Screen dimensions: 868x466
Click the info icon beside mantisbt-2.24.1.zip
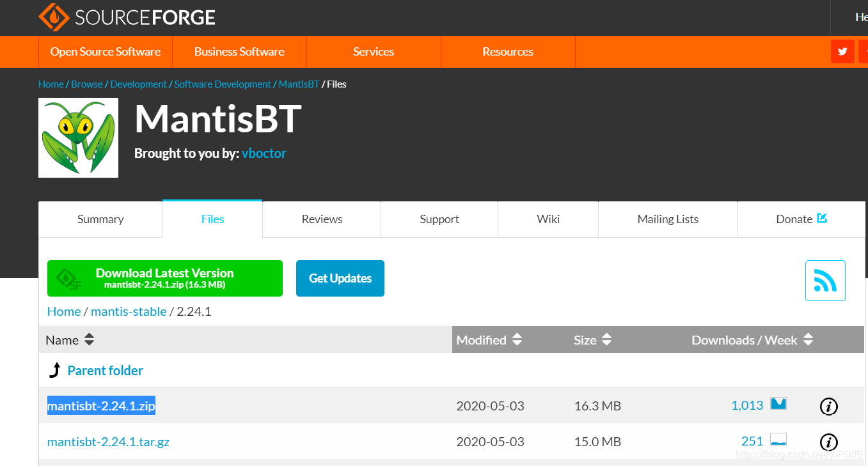coord(828,406)
